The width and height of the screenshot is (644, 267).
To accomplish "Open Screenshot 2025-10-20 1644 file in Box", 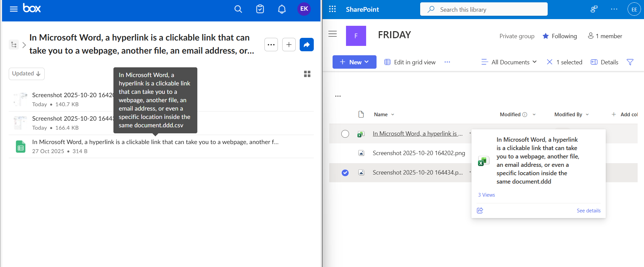I will coord(73,119).
